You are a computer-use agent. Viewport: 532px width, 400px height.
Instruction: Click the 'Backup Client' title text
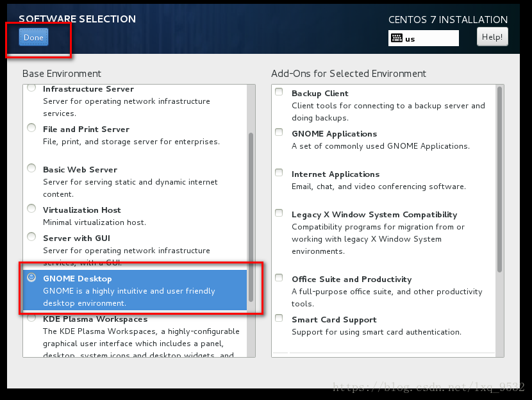click(x=320, y=94)
